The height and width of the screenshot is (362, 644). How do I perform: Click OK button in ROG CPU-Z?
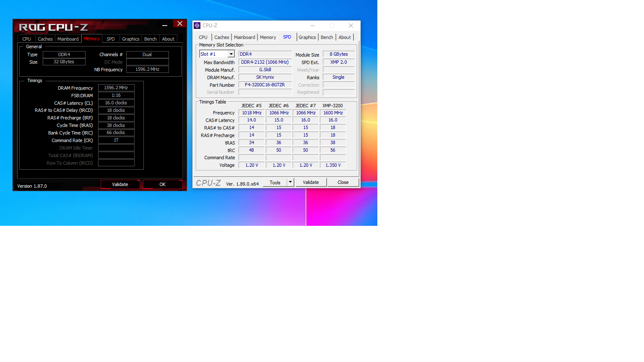[163, 184]
